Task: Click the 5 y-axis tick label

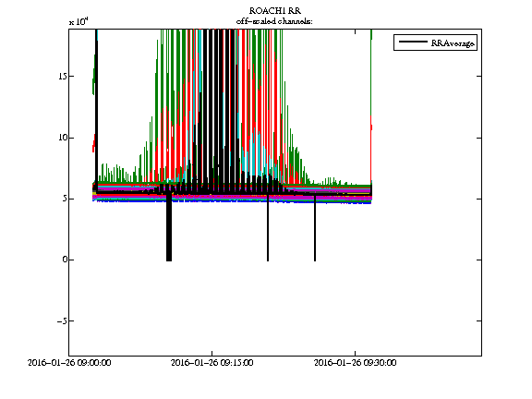Action: pos(64,199)
